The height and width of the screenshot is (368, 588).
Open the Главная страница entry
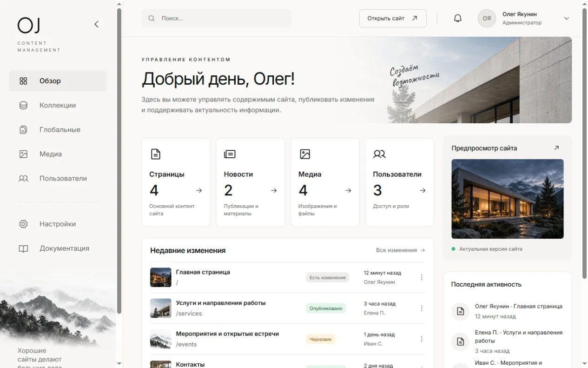[203, 272]
